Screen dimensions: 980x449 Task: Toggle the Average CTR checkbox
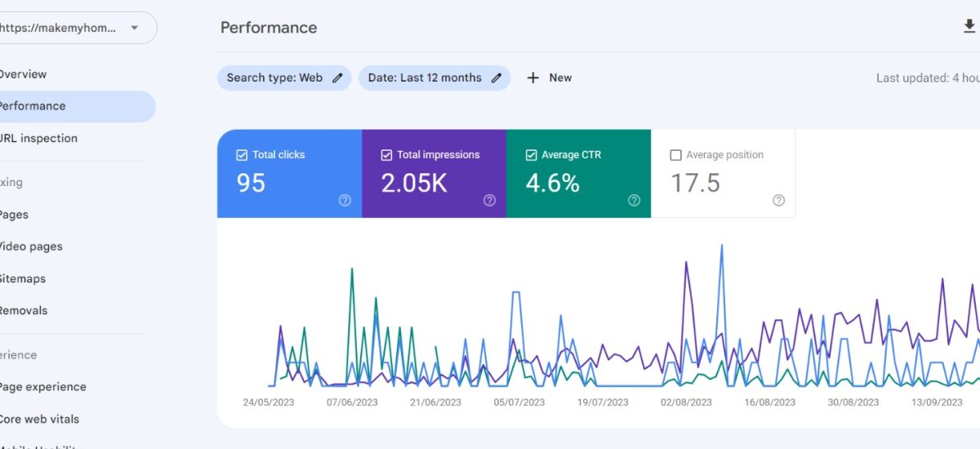(x=531, y=155)
